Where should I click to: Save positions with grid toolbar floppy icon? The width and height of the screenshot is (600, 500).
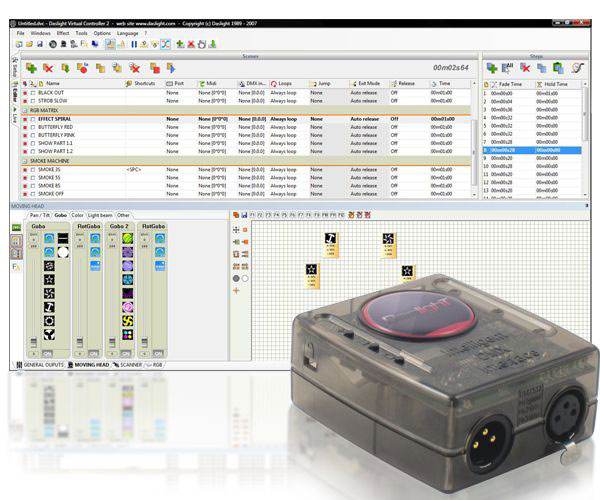(244, 215)
